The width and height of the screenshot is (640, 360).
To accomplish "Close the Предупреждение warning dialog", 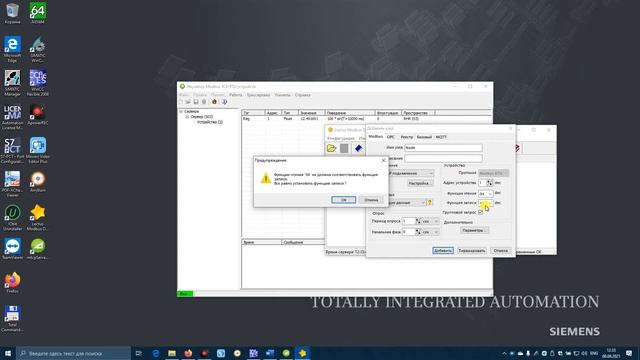I will (x=383, y=160).
